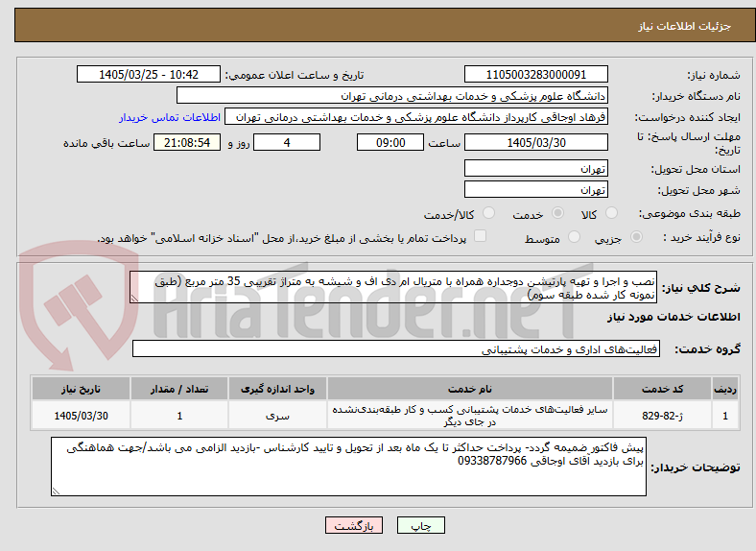
Task: Open اطلاعات تماس خریدار link
Action: pos(170,117)
